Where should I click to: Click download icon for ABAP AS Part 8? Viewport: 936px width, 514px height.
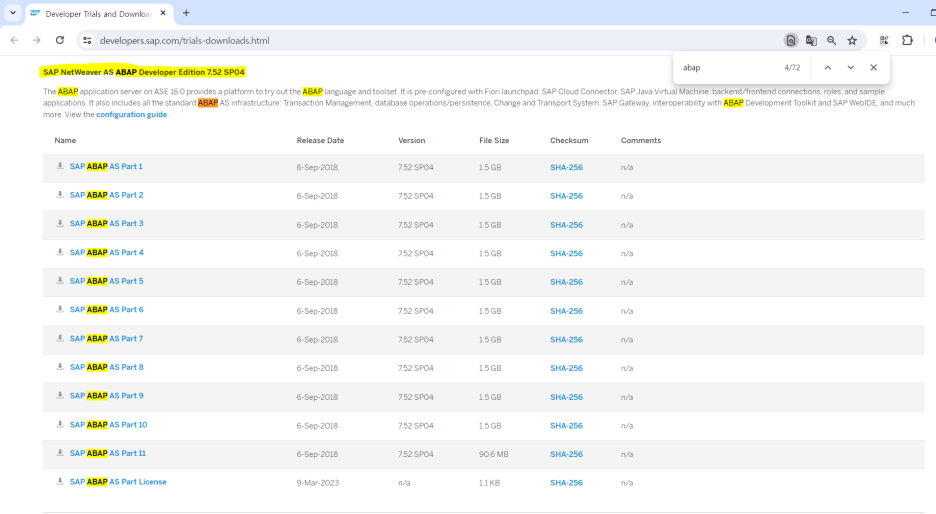point(60,367)
